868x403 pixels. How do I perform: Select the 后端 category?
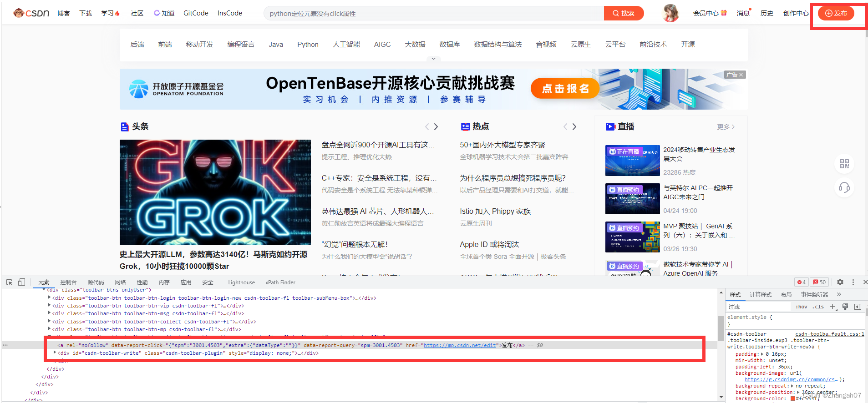click(x=137, y=44)
